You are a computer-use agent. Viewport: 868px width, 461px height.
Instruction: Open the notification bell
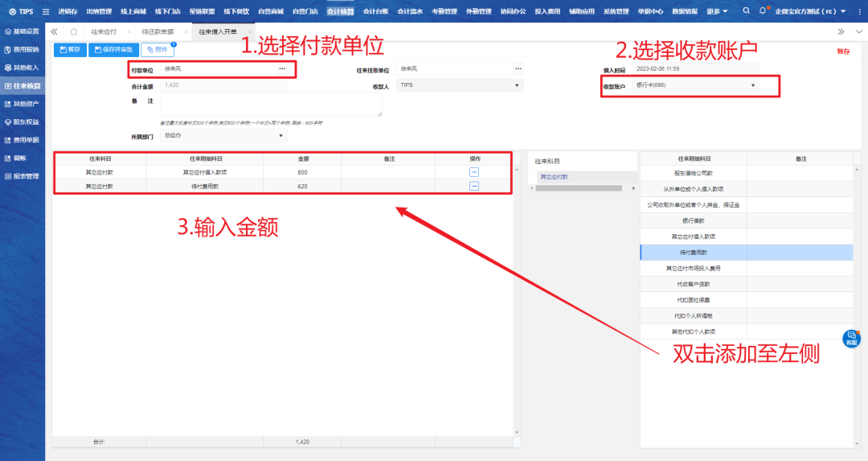[x=763, y=11]
